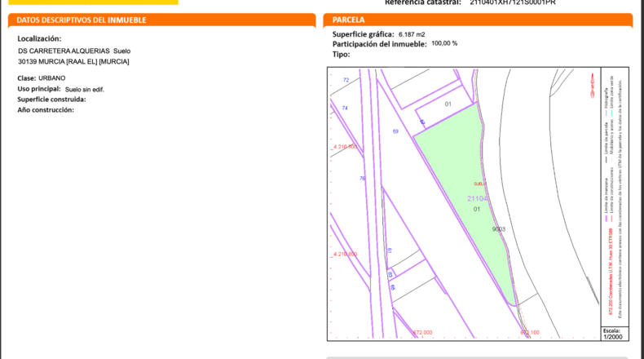Screen dimensions: 644x359
Task: Click the 'Superficie gráfica:' label
Action: (x=363, y=34)
